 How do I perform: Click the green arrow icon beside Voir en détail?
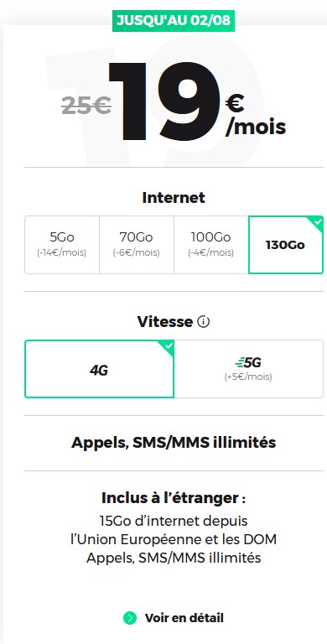(x=129, y=618)
